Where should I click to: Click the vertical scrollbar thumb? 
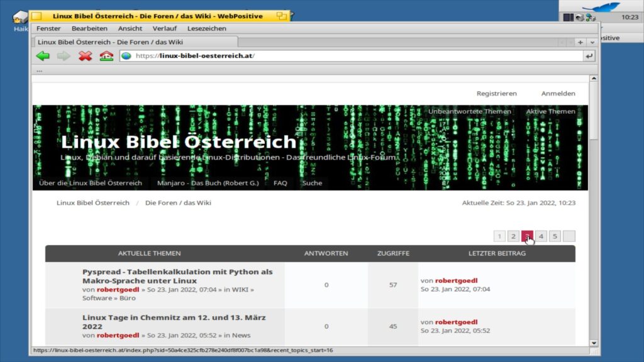click(x=594, y=111)
